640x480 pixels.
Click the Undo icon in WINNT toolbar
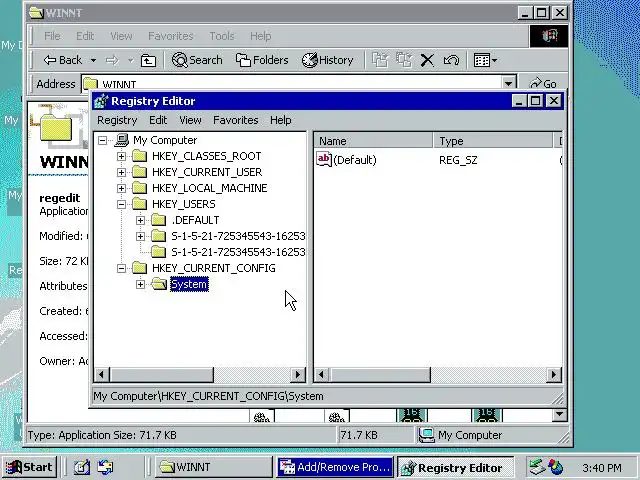tap(451, 60)
